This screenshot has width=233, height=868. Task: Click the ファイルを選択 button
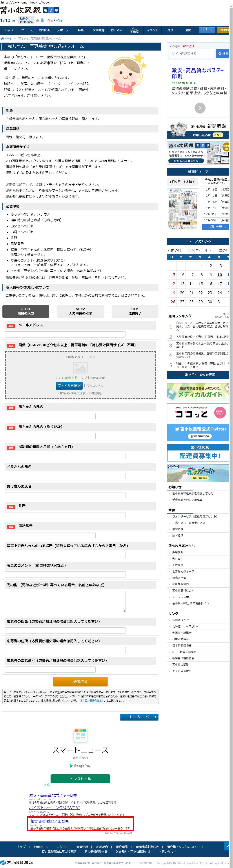point(69,385)
